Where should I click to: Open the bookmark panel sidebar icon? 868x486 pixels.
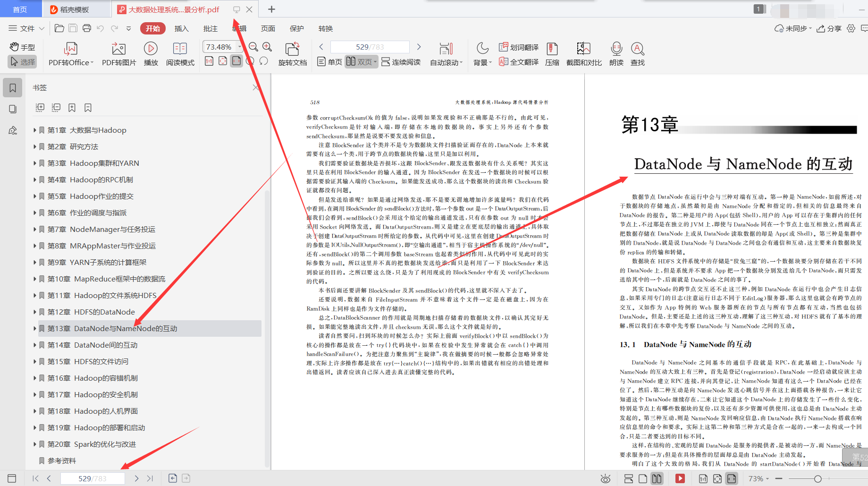[x=13, y=88]
